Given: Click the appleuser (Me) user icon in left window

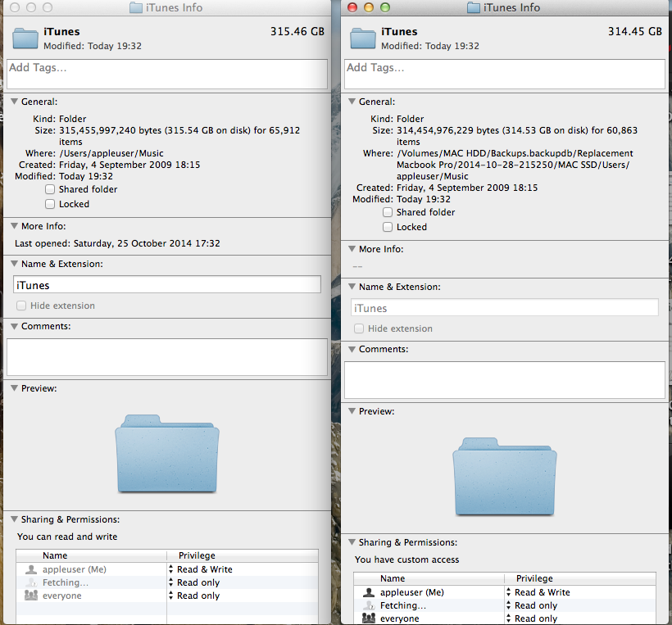Looking at the screenshot, I should (31, 569).
